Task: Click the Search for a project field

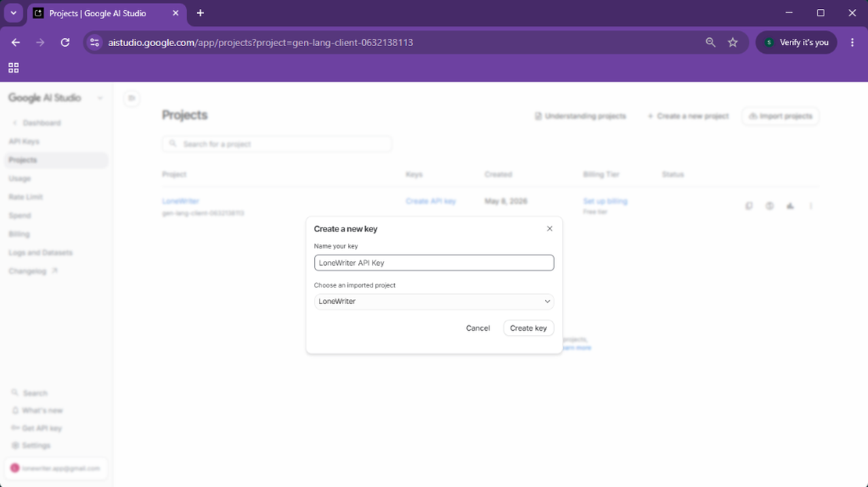Action: 277,144
